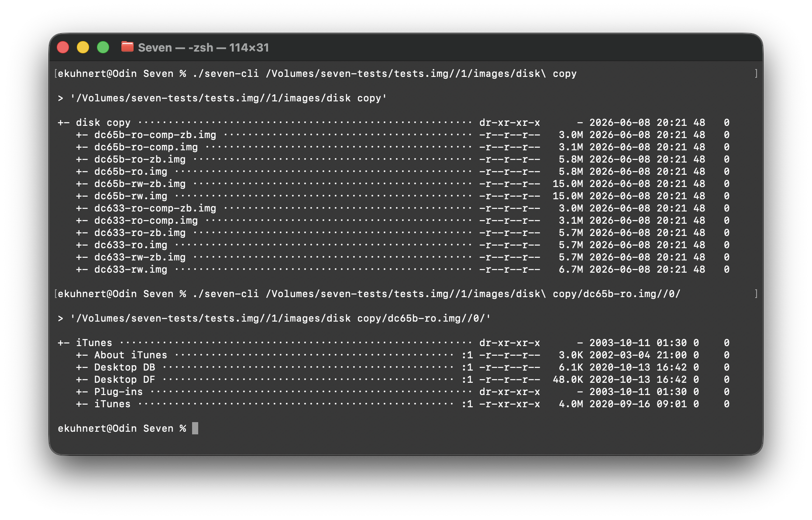Click the quoted path ending in 'dc65b-ro.img//0/'
The image size is (812, 520).
pos(280,319)
